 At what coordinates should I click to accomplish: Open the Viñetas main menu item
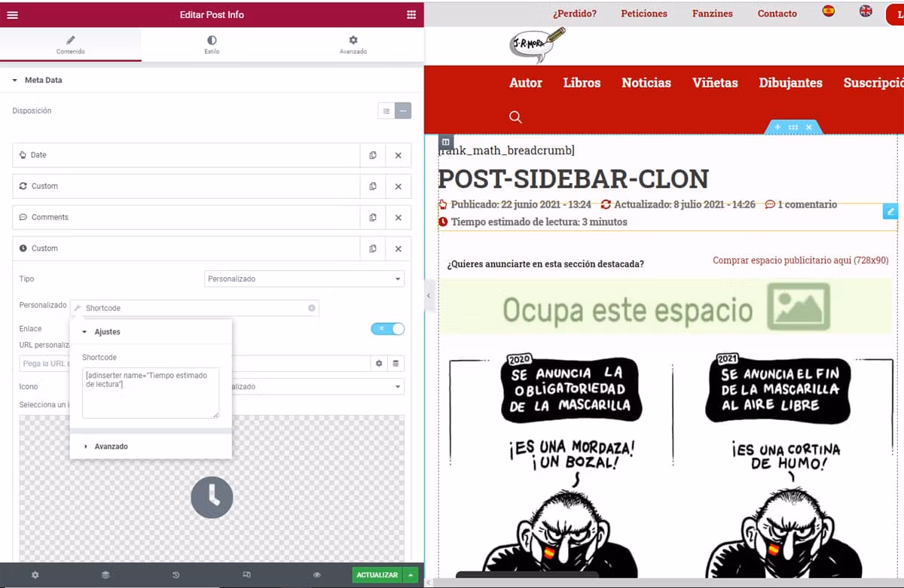(x=715, y=83)
